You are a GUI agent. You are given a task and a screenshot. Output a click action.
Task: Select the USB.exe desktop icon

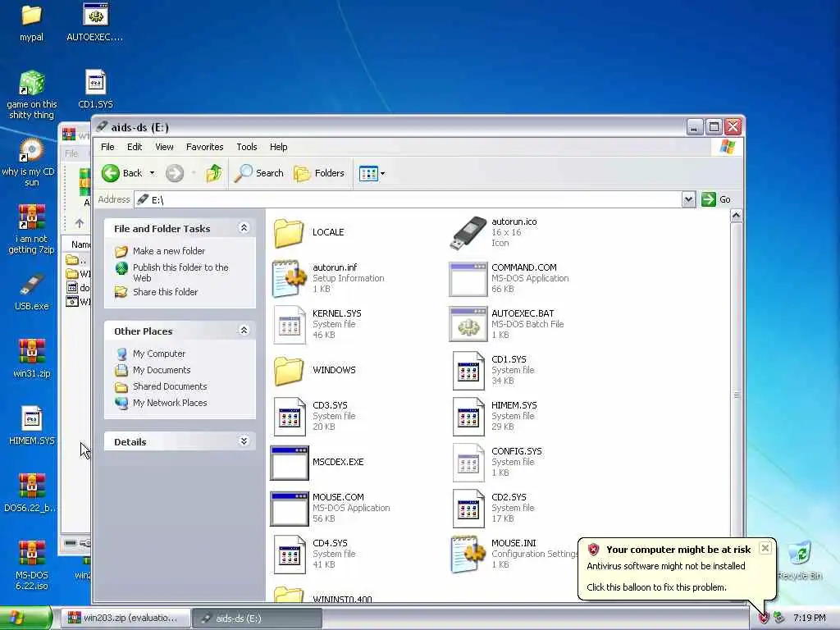(x=32, y=291)
